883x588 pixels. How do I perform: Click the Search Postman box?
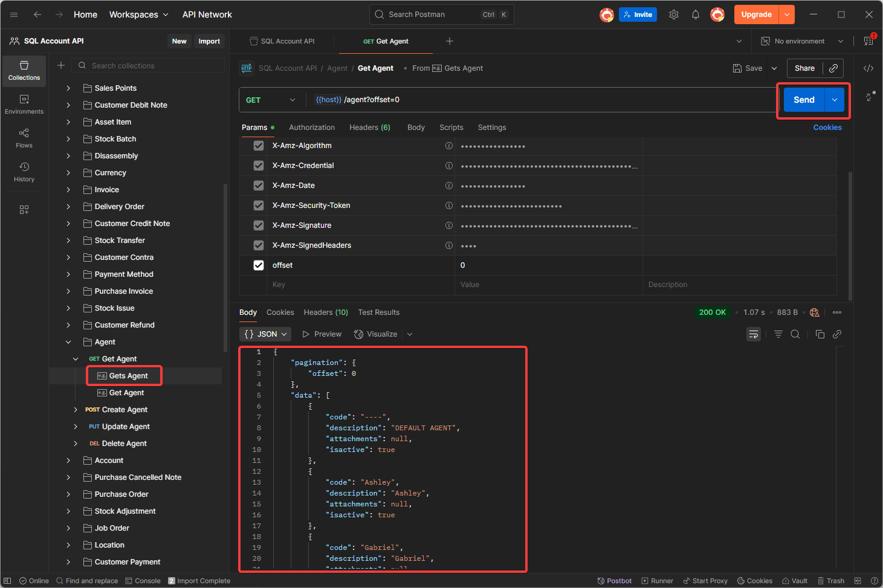(x=441, y=15)
